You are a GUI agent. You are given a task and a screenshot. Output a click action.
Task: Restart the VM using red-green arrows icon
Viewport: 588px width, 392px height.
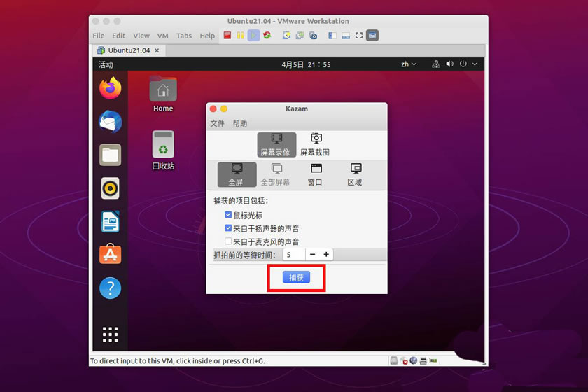[267, 35]
